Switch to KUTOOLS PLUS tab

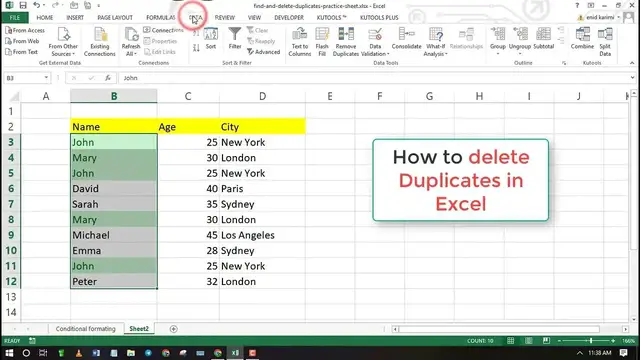tap(379, 18)
